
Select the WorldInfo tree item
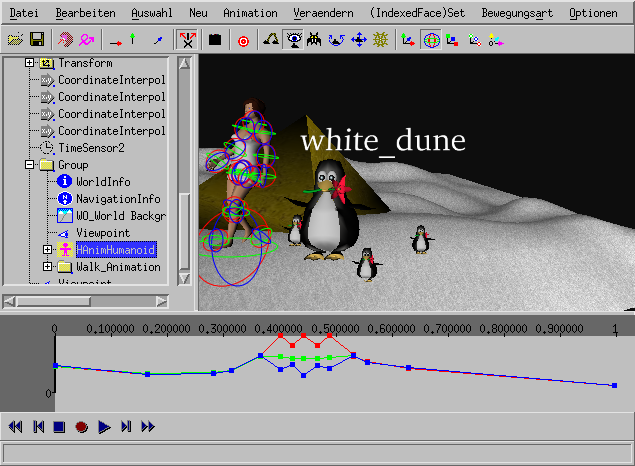pyautogui.click(x=103, y=182)
